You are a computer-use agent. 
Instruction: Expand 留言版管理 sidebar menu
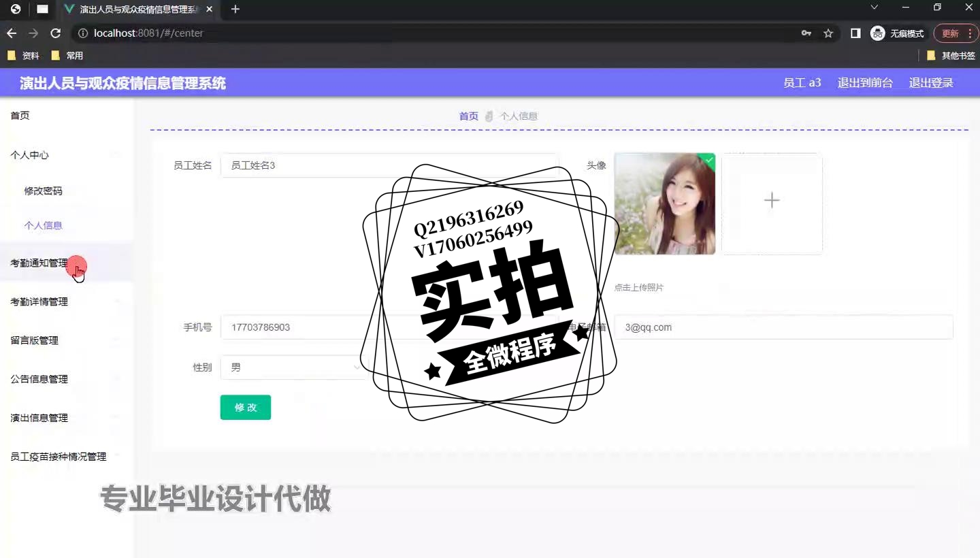click(x=67, y=340)
